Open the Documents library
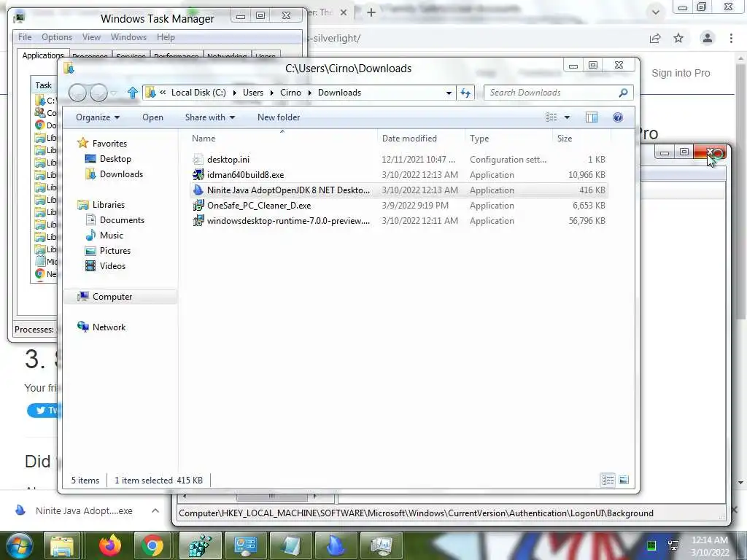 [x=122, y=220]
